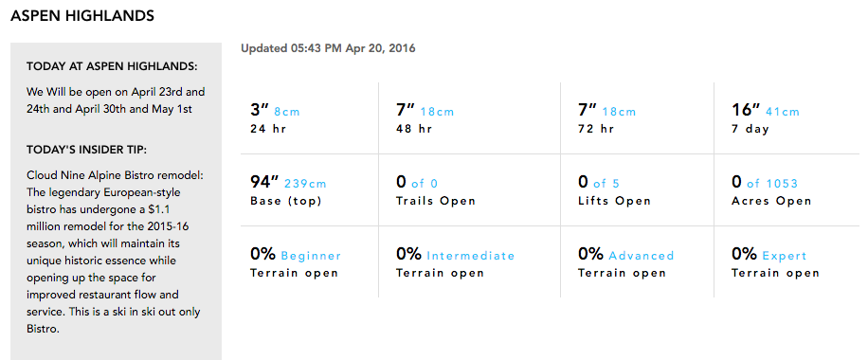This screenshot has width=868, height=360.
Task: Click the Lifts Open count
Action: pos(614,190)
